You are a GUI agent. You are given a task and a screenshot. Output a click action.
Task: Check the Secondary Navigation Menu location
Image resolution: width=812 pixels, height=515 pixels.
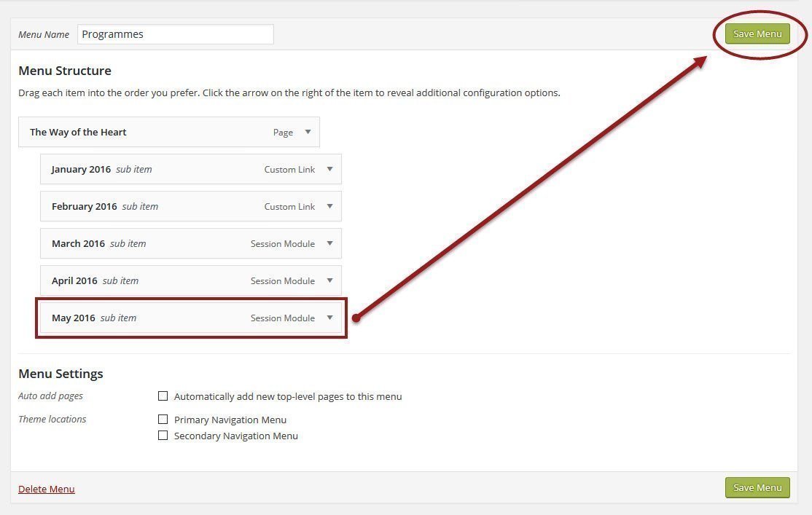(x=163, y=435)
